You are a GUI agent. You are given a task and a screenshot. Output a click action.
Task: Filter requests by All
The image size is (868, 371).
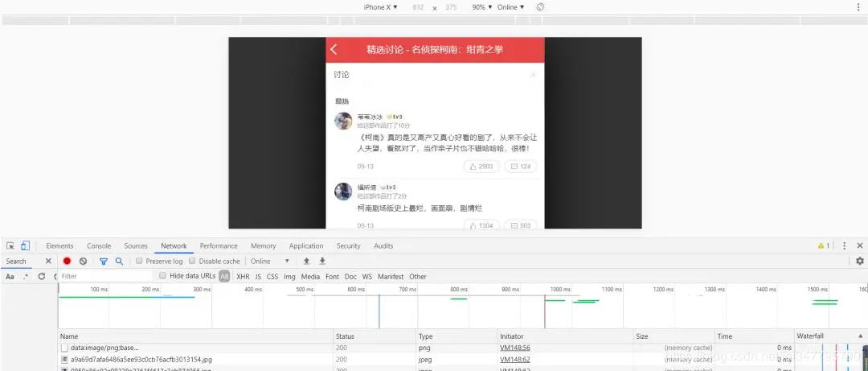224,276
